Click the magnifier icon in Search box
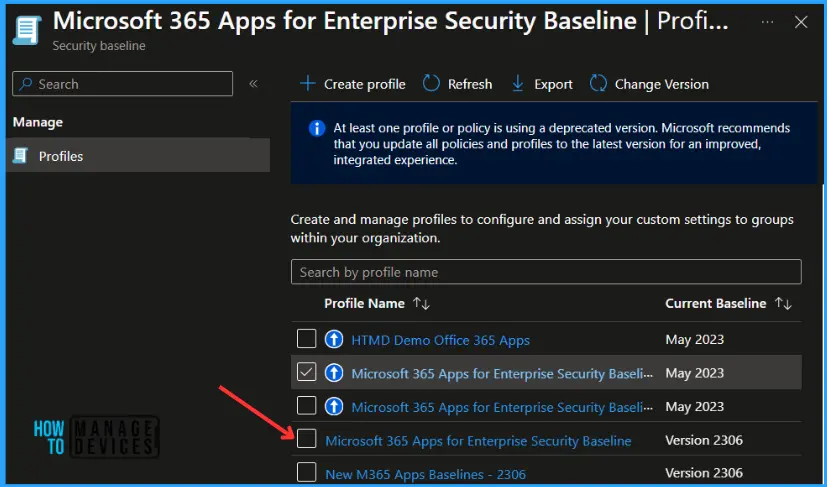Screen dimensions: 827x487 [25, 84]
